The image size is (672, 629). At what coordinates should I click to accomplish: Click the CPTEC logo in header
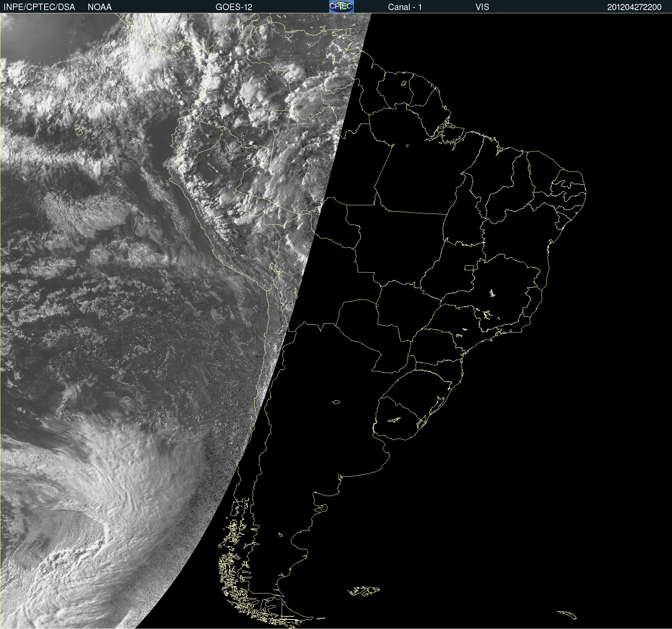341,6
